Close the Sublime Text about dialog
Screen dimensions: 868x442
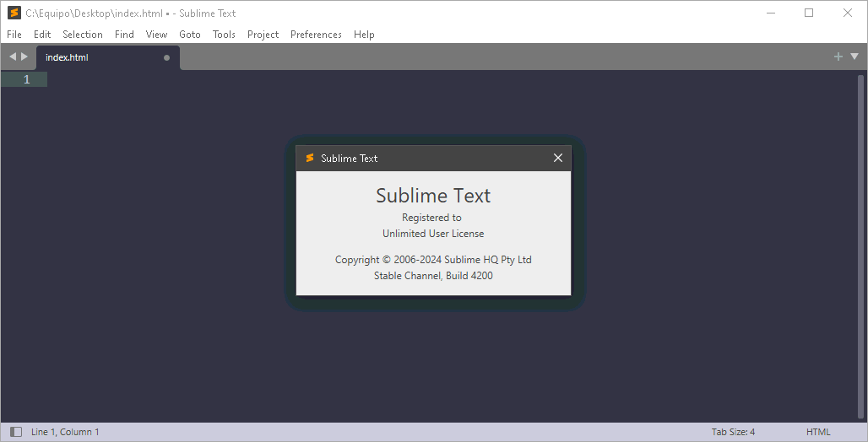558,158
